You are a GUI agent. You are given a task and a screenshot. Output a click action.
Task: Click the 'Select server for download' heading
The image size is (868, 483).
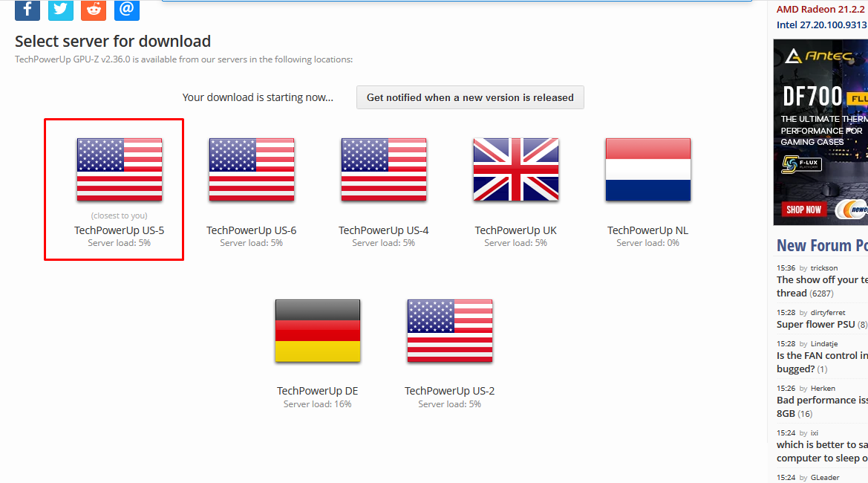point(113,41)
